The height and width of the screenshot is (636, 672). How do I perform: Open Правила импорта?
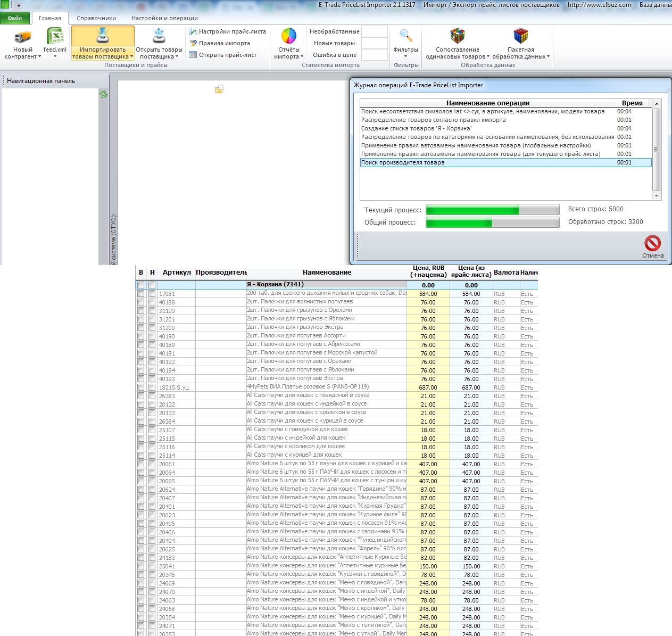click(219, 43)
